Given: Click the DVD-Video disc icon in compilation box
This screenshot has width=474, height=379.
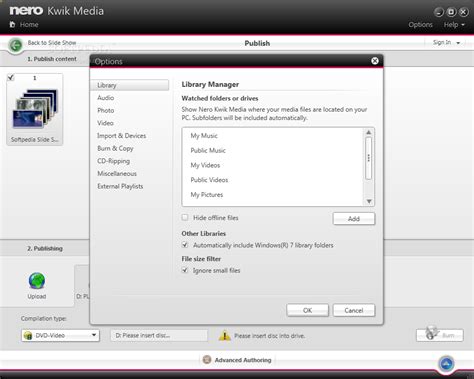Looking at the screenshot, I should click(28, 335).
